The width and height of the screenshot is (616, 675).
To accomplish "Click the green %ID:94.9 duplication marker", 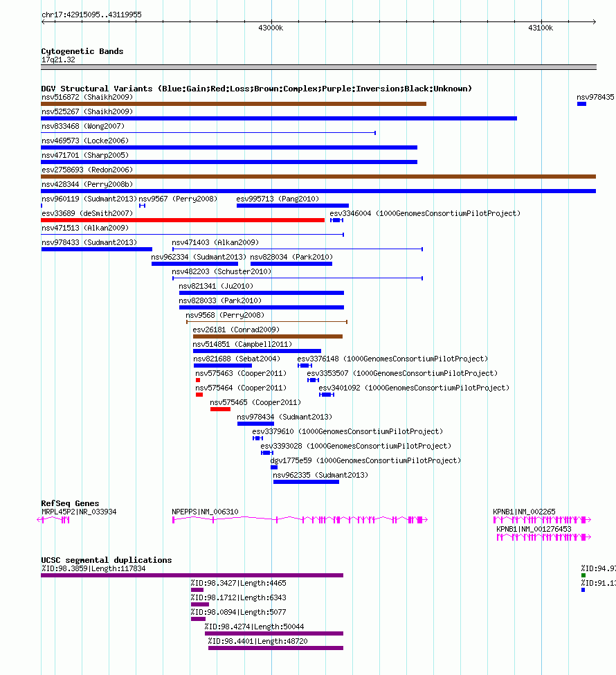I will (x=583, y=575).
